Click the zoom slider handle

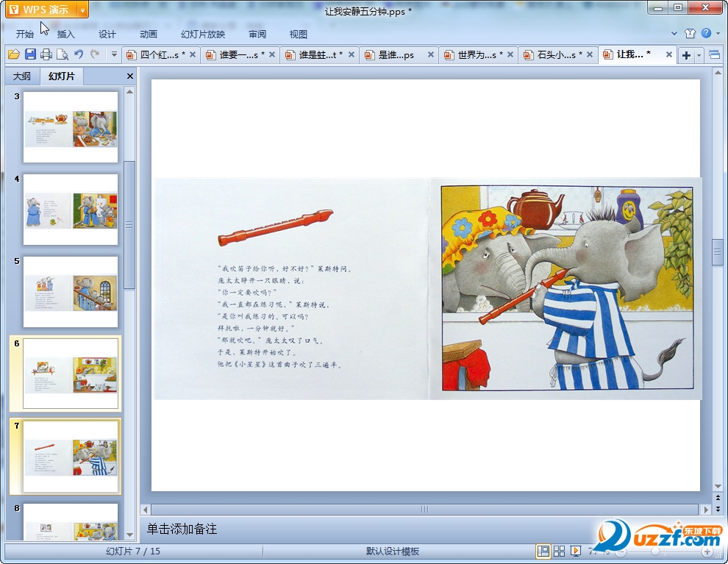pyautogui.click(x=655, y=552)
